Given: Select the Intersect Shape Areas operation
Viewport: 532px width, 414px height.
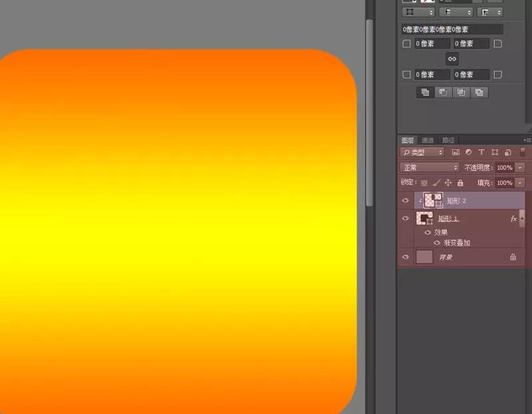Looking at the screenshot, I should point(461,92).
